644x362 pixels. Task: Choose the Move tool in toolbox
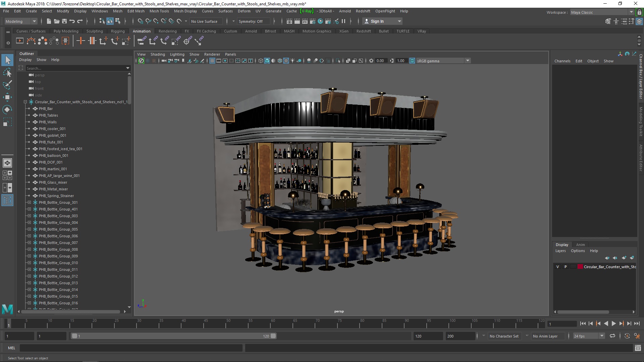(7, 97)
